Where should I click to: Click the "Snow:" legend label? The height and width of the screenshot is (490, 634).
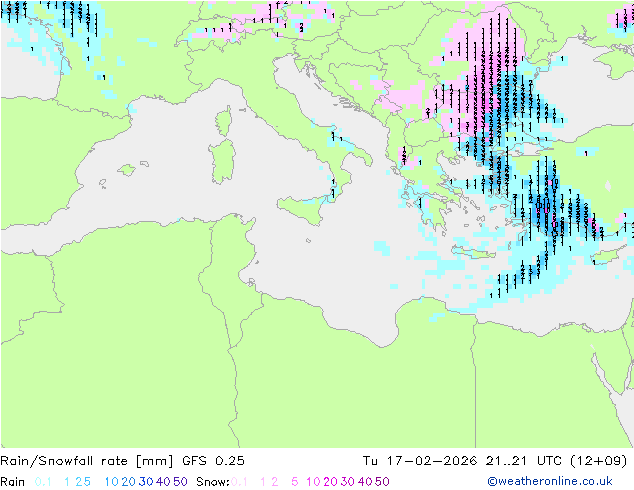[213, 482]
